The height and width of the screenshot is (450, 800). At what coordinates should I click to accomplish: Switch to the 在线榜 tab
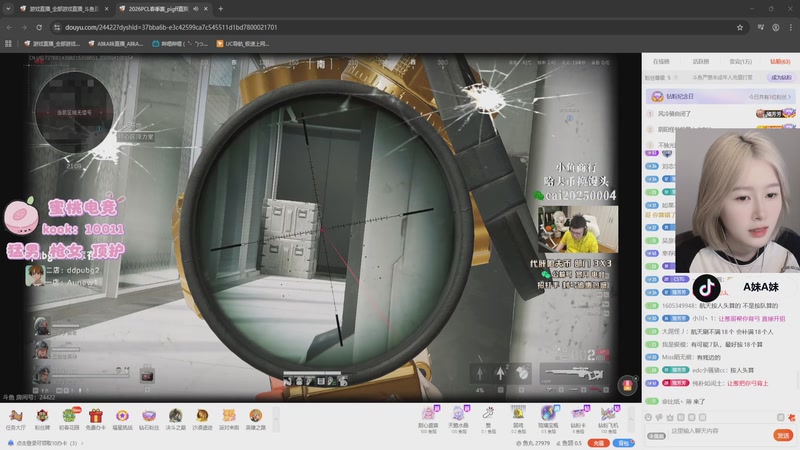(x=661, y=61)
